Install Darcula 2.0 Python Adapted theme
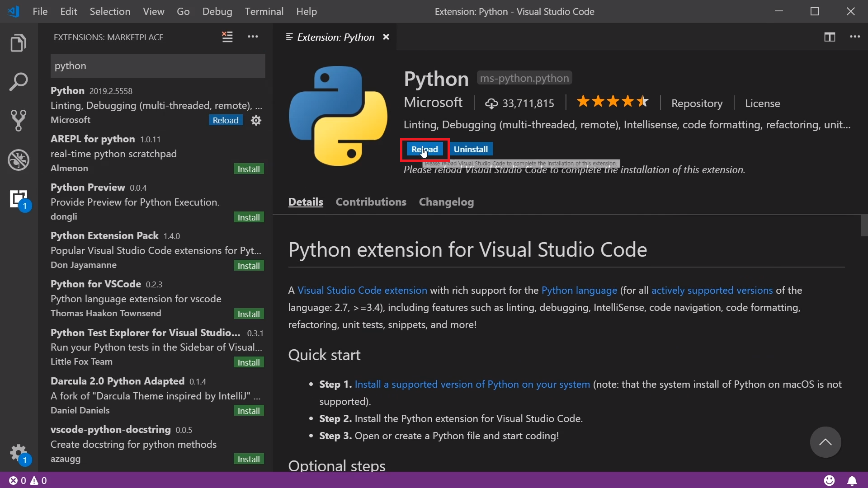The image size is (868, 488). click(x=249, y=411)
